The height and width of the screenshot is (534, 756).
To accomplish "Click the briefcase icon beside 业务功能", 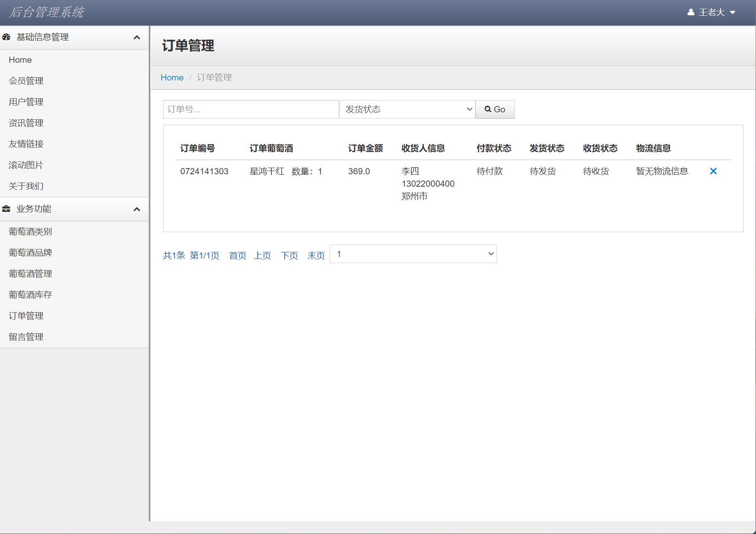I will pyautogui.click(x=6, y=209).
